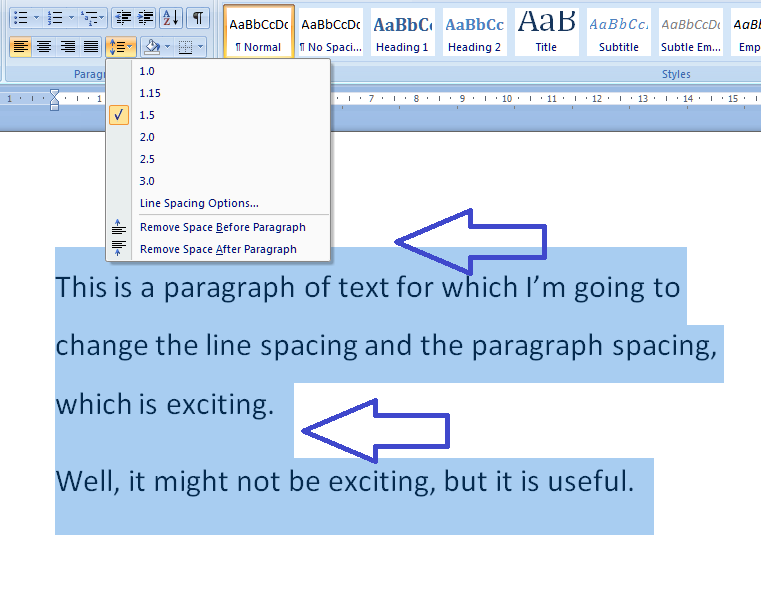Screen dimensions: 761x589
Task: Toggle the Show/Hide paragraph marks button
Action: tap(198, 18)
